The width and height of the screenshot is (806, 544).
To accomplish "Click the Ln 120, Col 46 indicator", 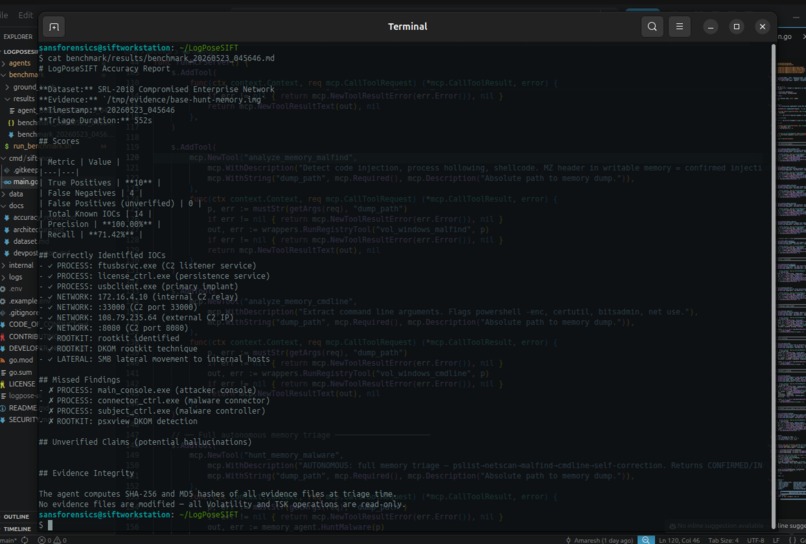I will [679, 540].
